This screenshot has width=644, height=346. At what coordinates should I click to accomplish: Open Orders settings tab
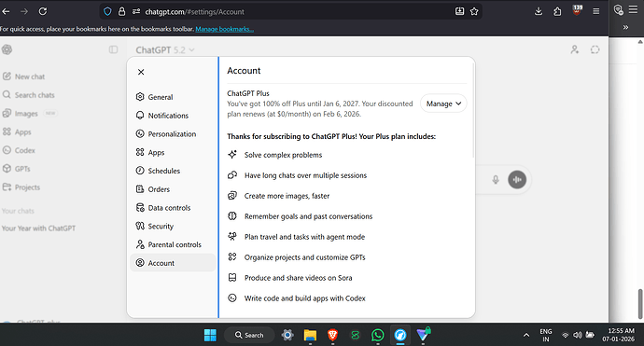[x=173, y=189]
